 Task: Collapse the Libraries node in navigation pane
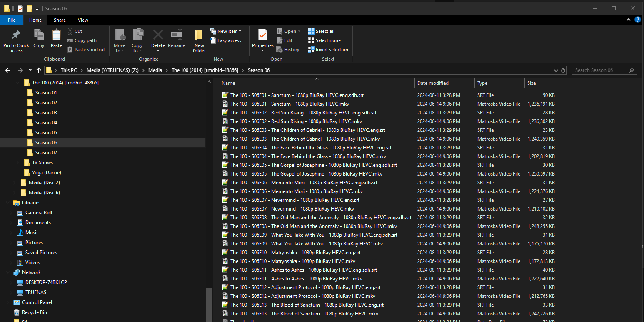click(7, 203)
